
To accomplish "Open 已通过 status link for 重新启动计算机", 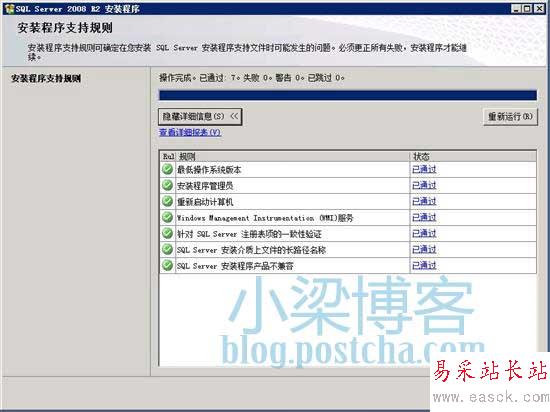I will click(424, 202).
